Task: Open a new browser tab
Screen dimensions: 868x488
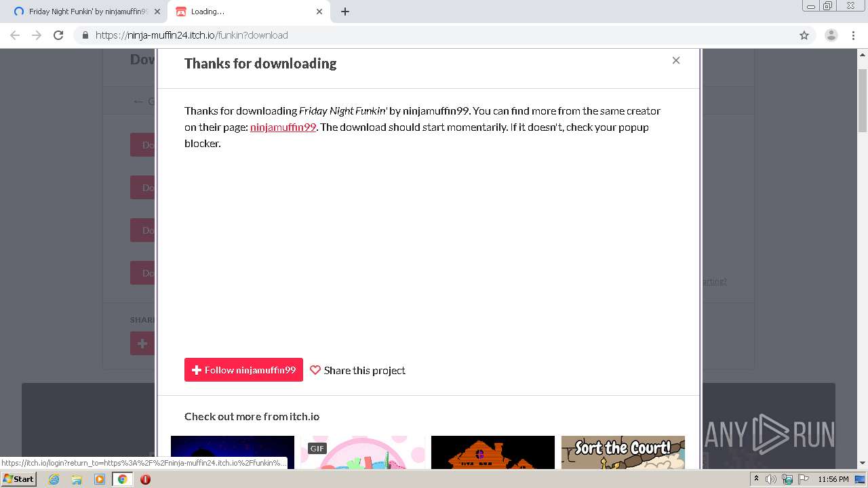Action: [x=345, y=12]
